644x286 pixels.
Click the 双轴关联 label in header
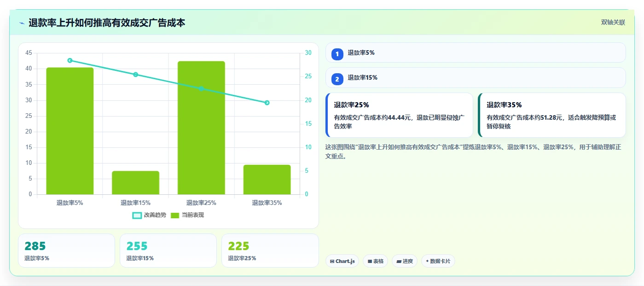[613, 23]
